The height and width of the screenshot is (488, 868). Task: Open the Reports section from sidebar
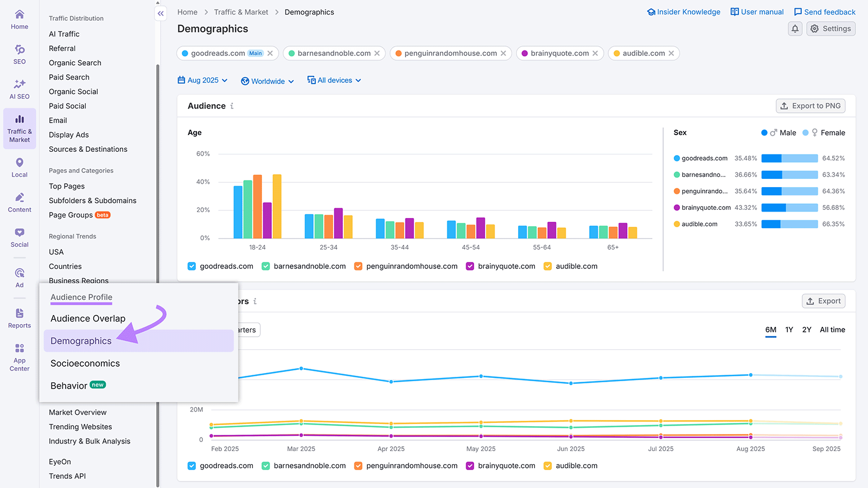point(19,318)
